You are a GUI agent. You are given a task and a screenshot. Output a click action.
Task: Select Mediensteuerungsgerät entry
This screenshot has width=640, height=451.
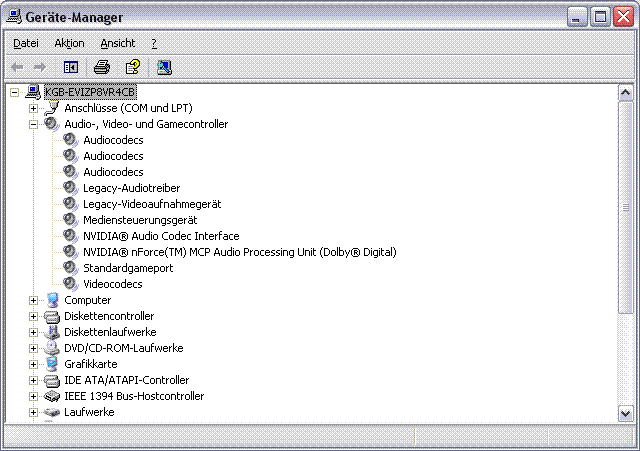(x=140, y=220)
